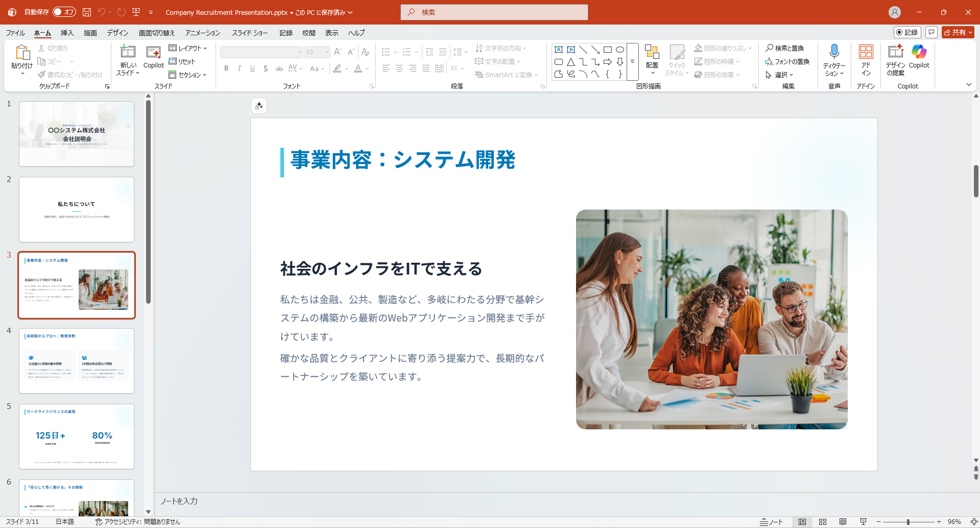Open the Section dropdown menu
Image resolution: width=980 pixels, height=528 pixels.
(x=188, y=75)
